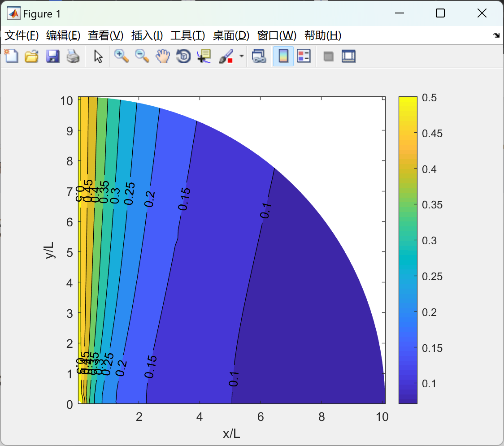Click the MATLAB logo in title bar
The image size is (504, 446).
[x=14, y=13]
